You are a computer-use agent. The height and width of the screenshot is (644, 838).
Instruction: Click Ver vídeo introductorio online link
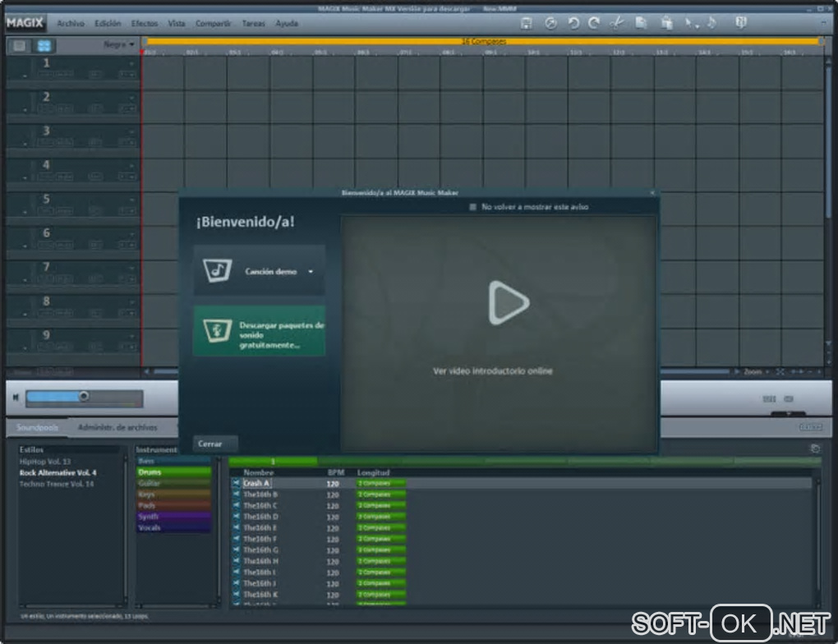coord(493,371)
